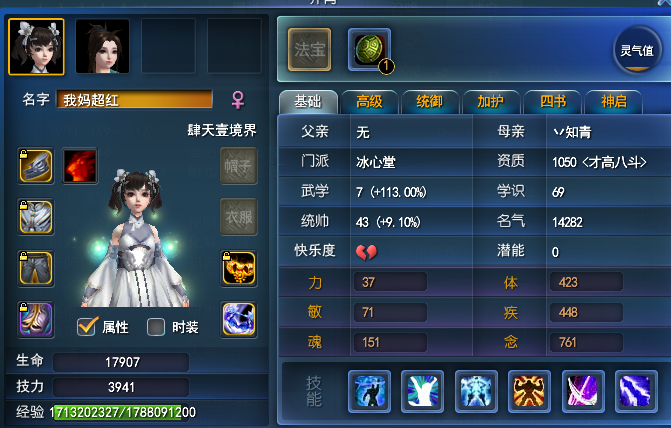Uncheck the 属性 checkbox
The image size is (671, 428).
pos(87,327)
